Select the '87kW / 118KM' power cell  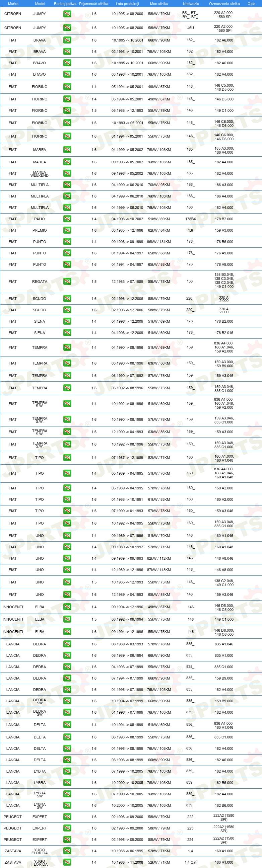click(159, 570)
